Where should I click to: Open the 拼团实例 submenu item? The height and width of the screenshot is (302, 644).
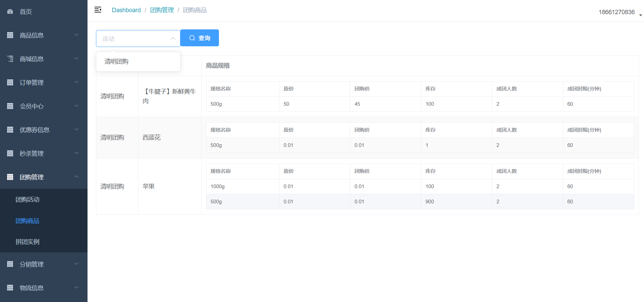tap(28, 242)
